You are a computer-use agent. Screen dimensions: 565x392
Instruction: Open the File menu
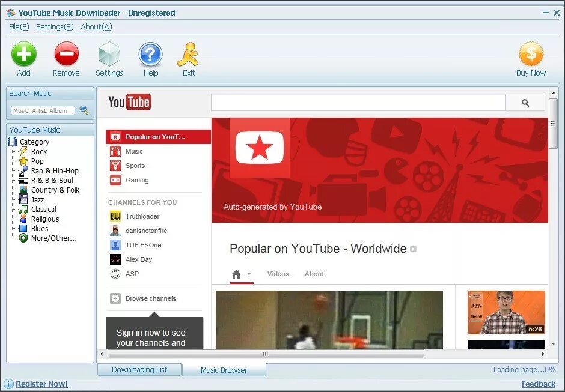(x=19, y=26)
